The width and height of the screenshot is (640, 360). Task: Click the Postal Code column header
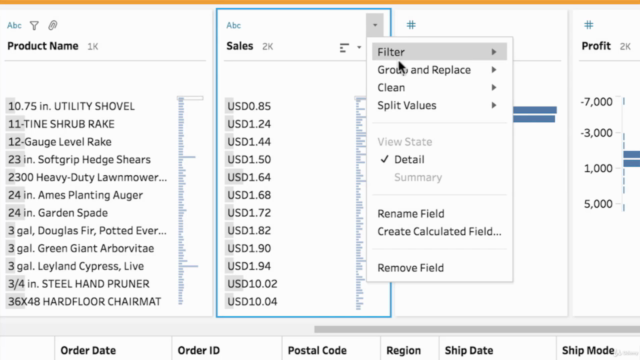click(317, 351)
